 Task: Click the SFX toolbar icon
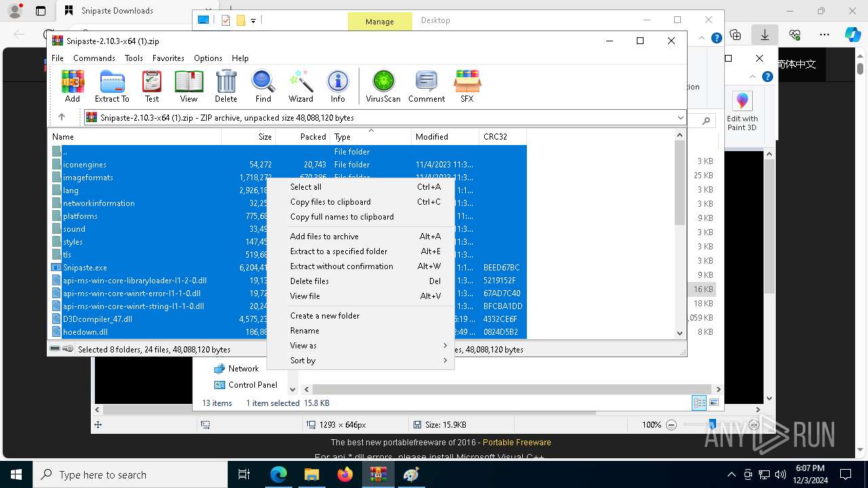click(x=467, y=86)
